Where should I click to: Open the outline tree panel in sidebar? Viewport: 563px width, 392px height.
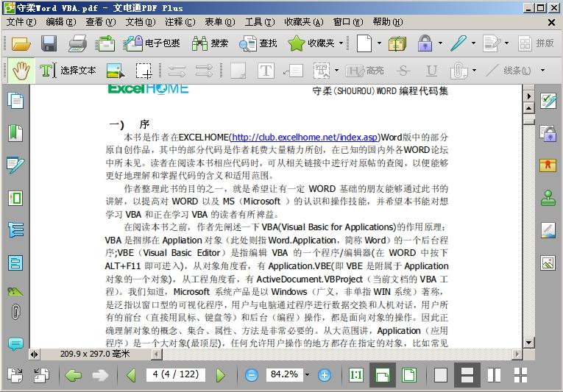tap(15, 230)
